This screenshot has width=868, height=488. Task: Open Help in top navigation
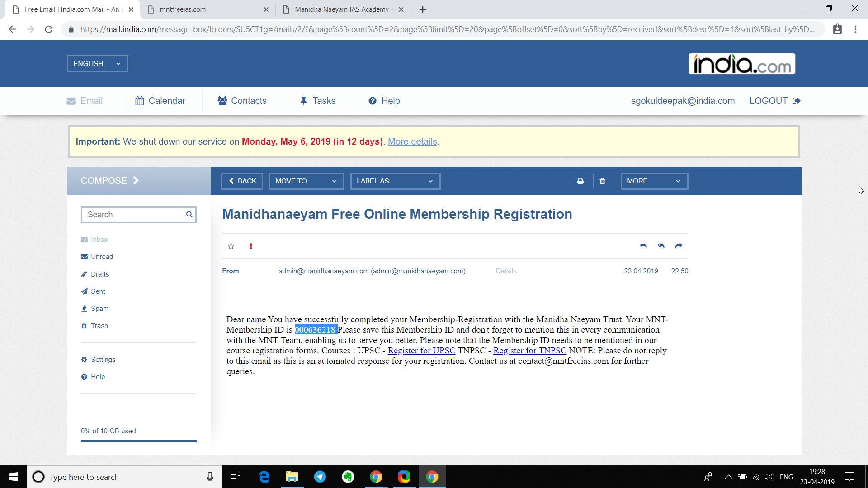(x=384, y=101)
